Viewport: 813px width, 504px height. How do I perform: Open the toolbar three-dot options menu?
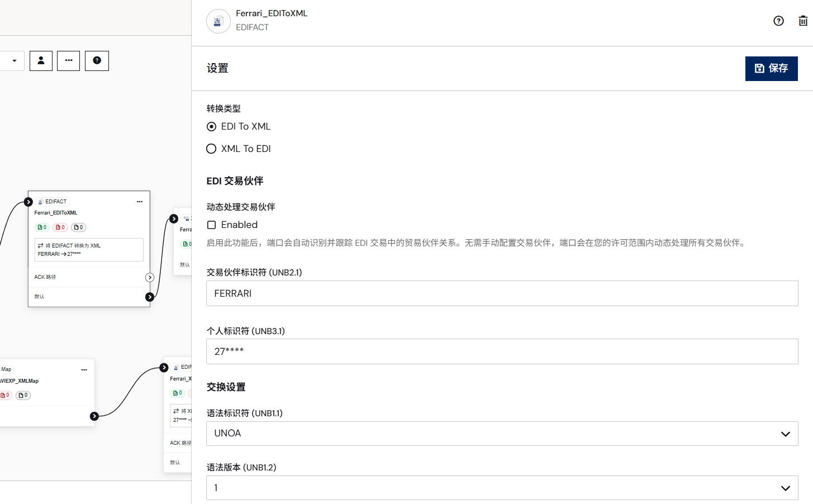(69, 61)
